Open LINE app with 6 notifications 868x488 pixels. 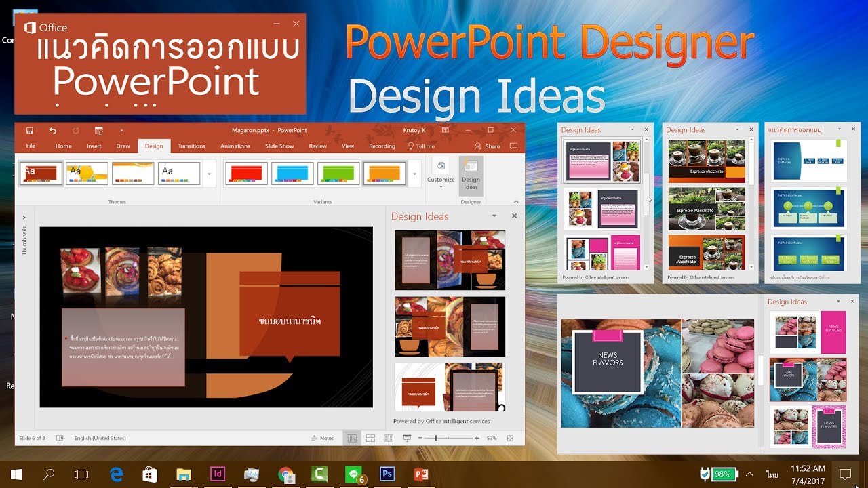tap(354, 474)
